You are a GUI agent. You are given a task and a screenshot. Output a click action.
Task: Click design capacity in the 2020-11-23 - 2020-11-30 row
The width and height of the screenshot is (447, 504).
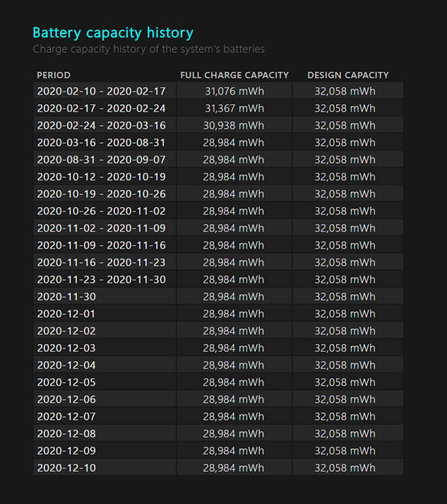(345, 280)
